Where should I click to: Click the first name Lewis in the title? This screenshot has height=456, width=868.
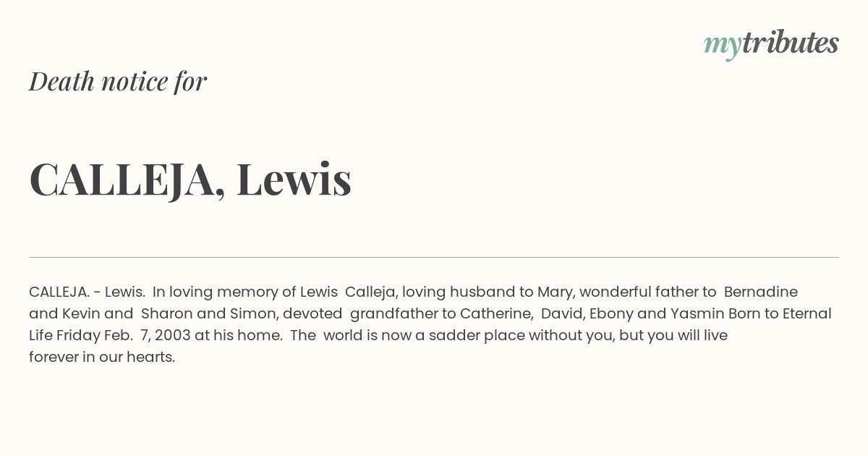pyautogui.click(x=294, y=179)
